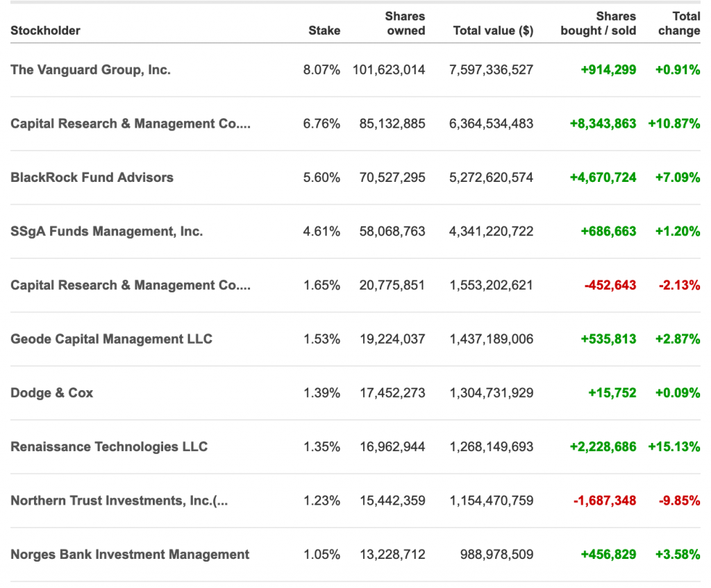Viewport: 711px width, 588px height.
Task: Click the +15,752 shares bought figure
Action: 612,393
